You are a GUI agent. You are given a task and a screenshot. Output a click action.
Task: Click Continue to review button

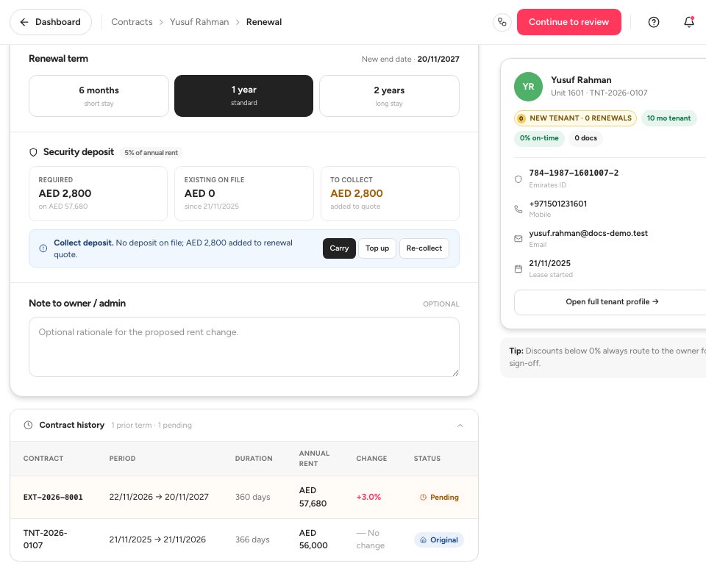coord(568,22)
